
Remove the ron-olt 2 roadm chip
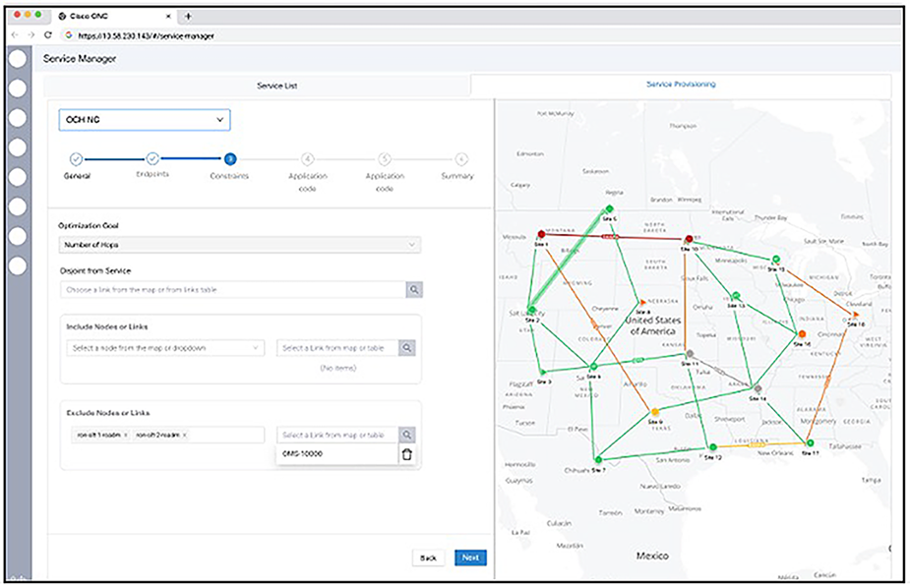tap(185, 435)
